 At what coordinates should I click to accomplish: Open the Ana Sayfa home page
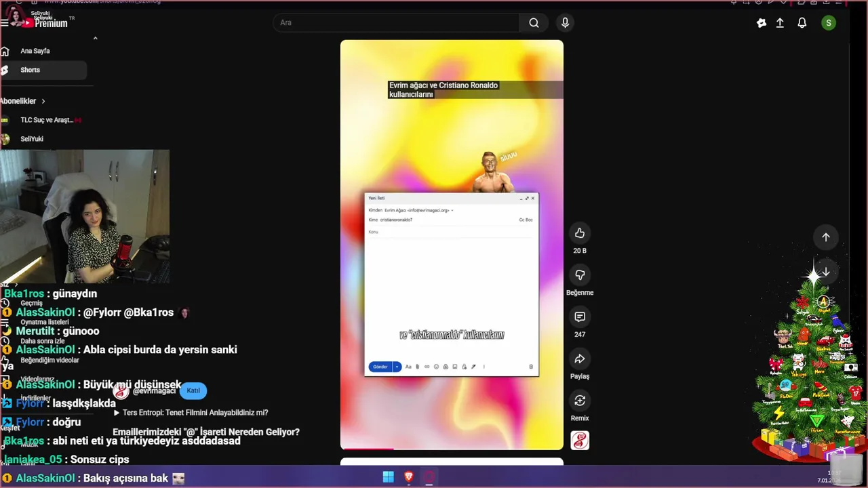(x=35, y=51)
